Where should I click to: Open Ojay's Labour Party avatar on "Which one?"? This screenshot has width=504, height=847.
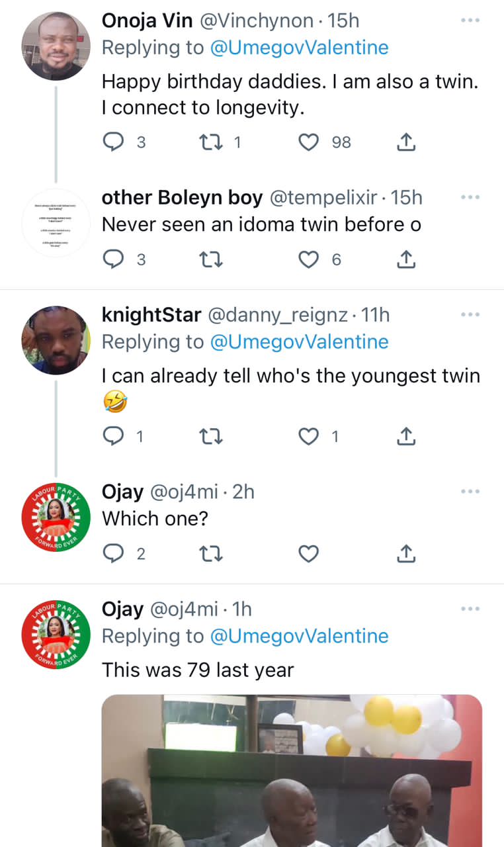point(56,517)
